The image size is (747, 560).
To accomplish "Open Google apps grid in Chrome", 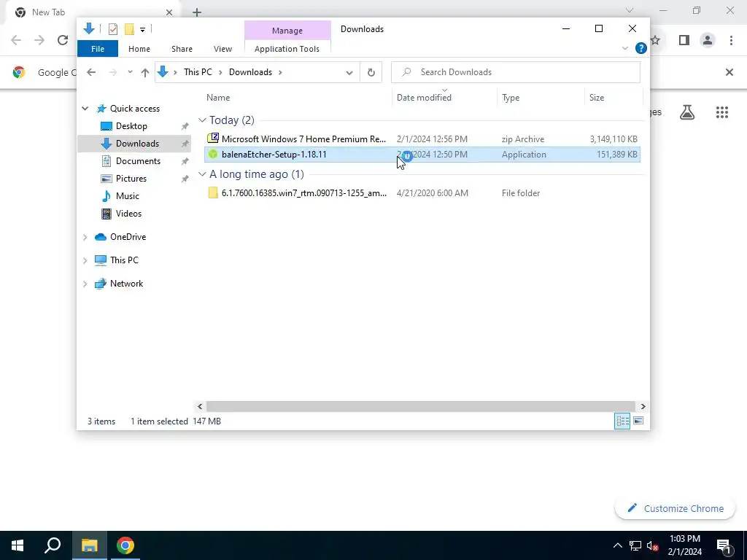I will 721,112.
